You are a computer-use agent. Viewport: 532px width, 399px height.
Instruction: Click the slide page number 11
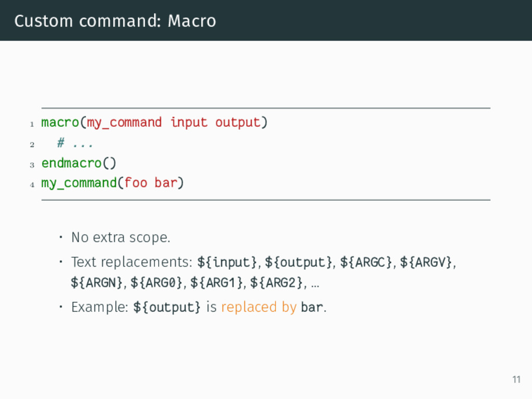tap(516, 379)
